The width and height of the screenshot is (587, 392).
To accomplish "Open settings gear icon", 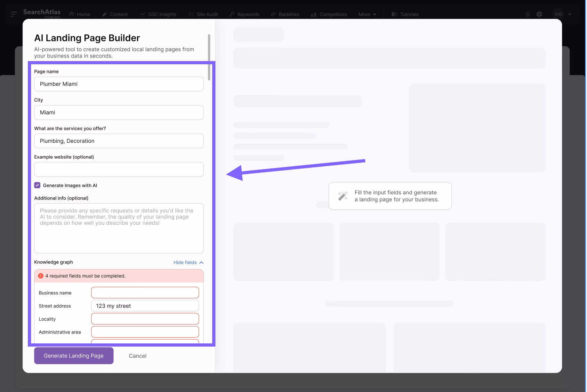I will point(539,14).
